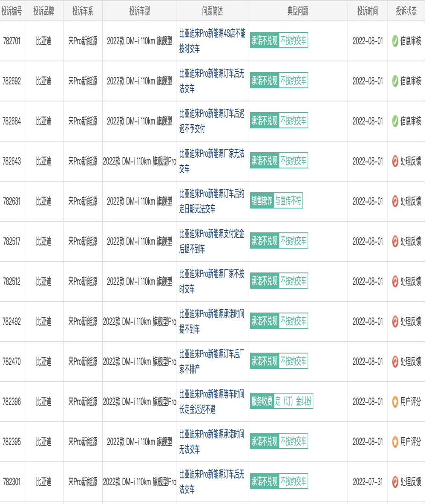
Task: Click green check status icon in row 782684
Action: (x=395, y=121)
